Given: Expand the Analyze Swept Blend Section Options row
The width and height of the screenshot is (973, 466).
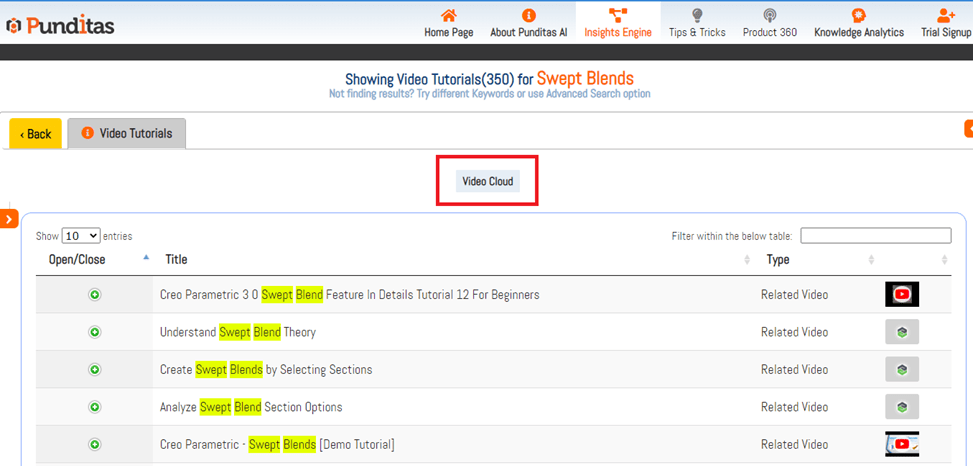Looking at the screenshot, I should (95, 407).
